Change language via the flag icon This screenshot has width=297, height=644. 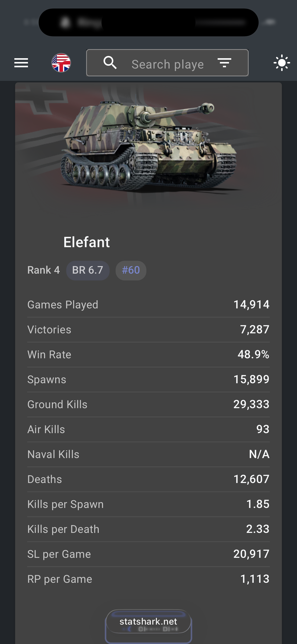(61, 63)
